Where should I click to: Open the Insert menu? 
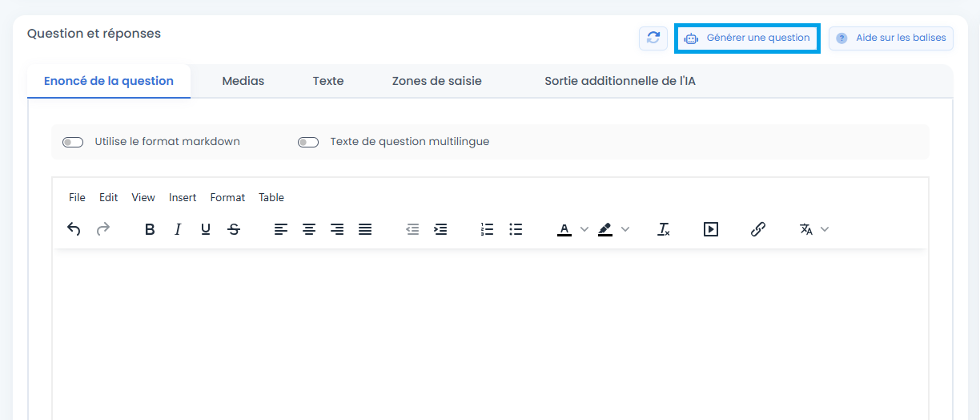[183, 197]
